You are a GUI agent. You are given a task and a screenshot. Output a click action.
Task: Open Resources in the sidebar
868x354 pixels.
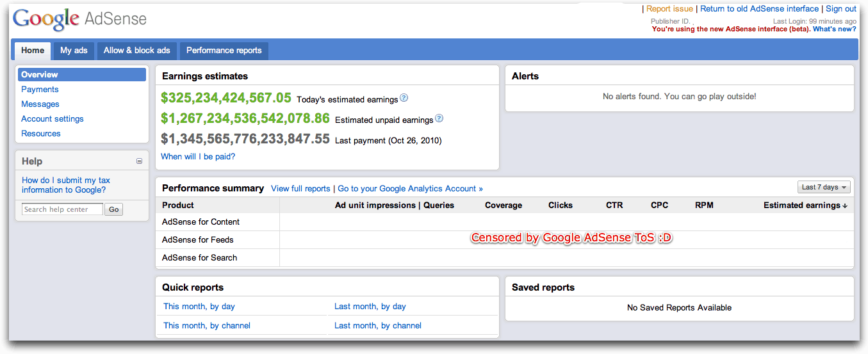point(41,134)
